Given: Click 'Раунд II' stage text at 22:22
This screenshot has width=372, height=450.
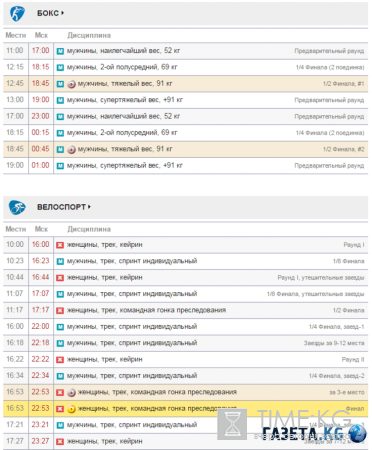Looking at the screenshot, I should click(353, 360).
